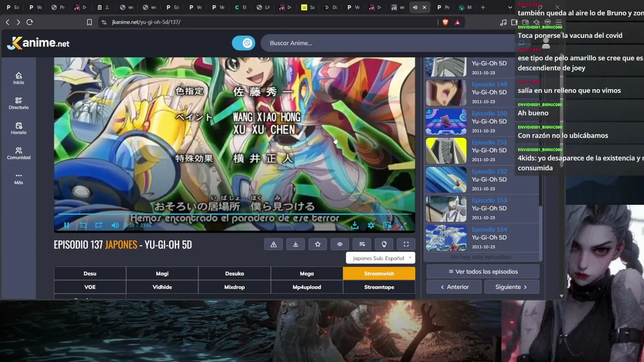Go to the Anterior episode
Screen dimensions: 644x362
(455, 287)
